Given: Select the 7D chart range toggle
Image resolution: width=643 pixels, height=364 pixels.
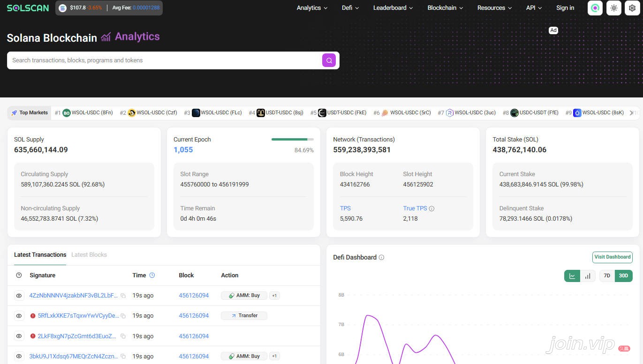Looking at the screenshot, I should tap(607, 276).
